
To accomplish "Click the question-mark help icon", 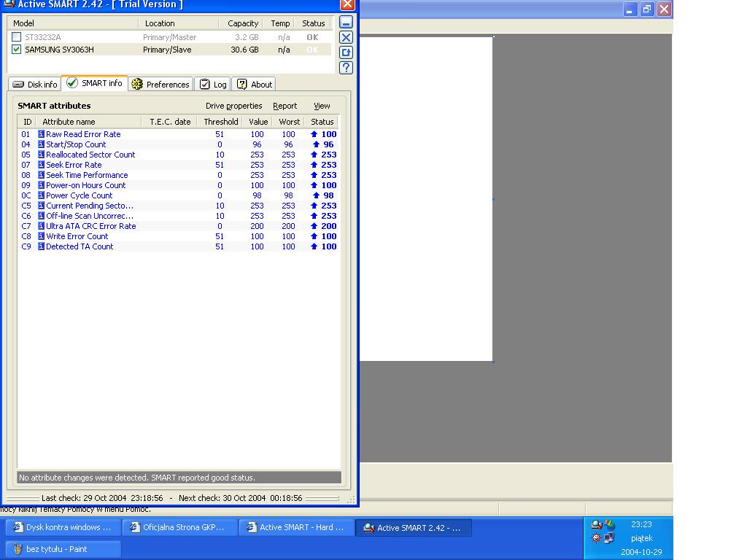I will [346, 67].
